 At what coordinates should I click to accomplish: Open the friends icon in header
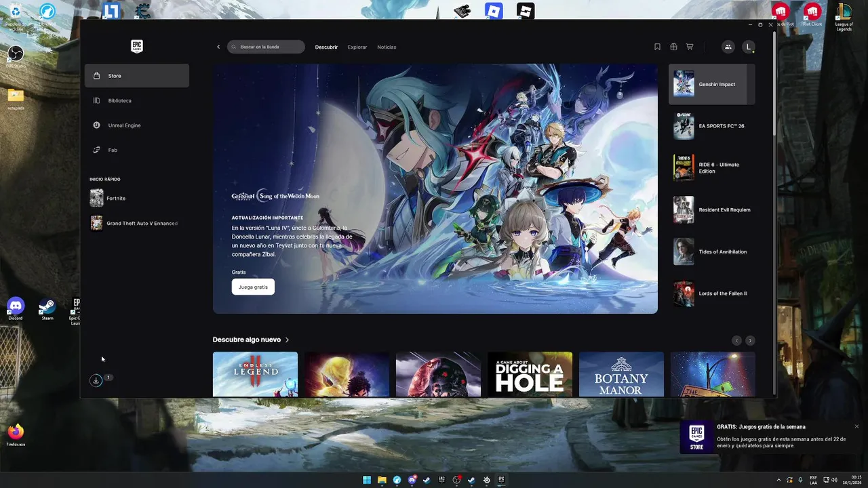(728, 47)
